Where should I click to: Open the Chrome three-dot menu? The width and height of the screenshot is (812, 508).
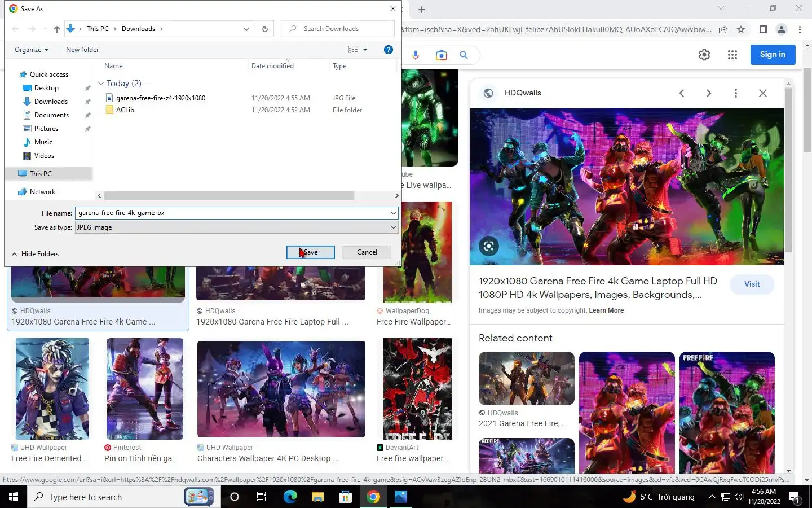point(800,29)
